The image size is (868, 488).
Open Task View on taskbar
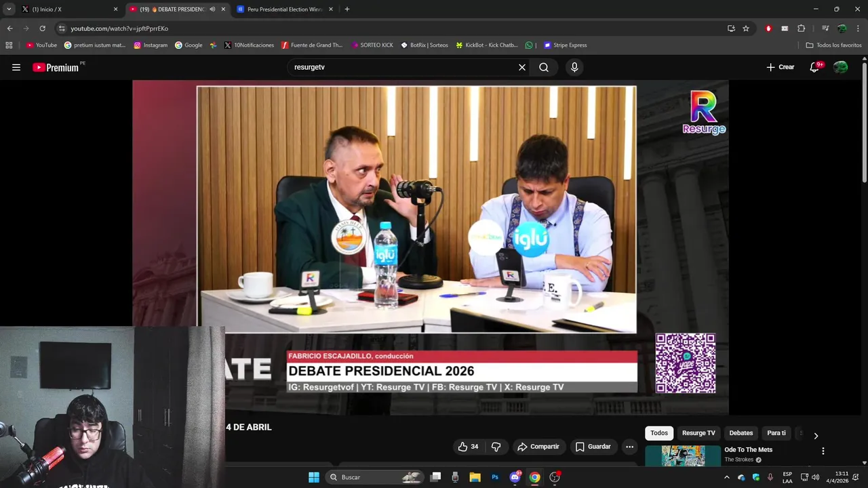436,477
